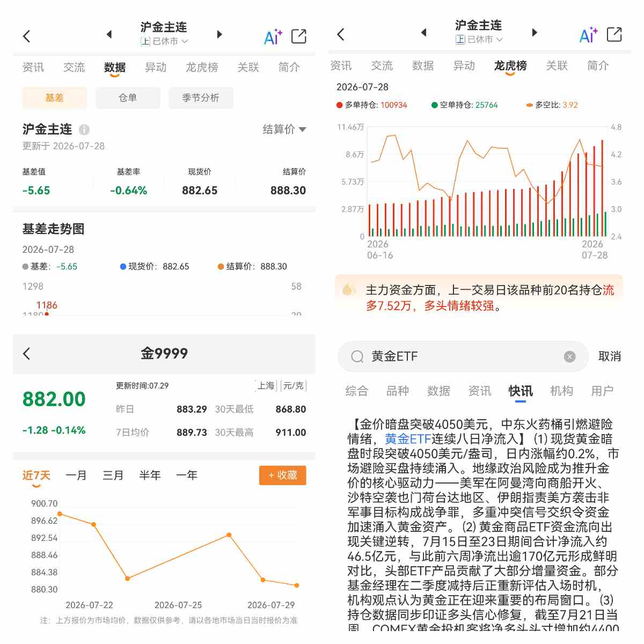
Task: Tap info icon beside 沪金主连 heading
Action: 84,129
